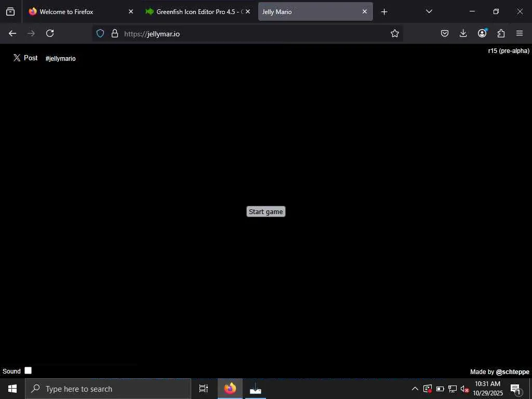
Task: Go forward to next page
Action: click(x=31, y=33)
